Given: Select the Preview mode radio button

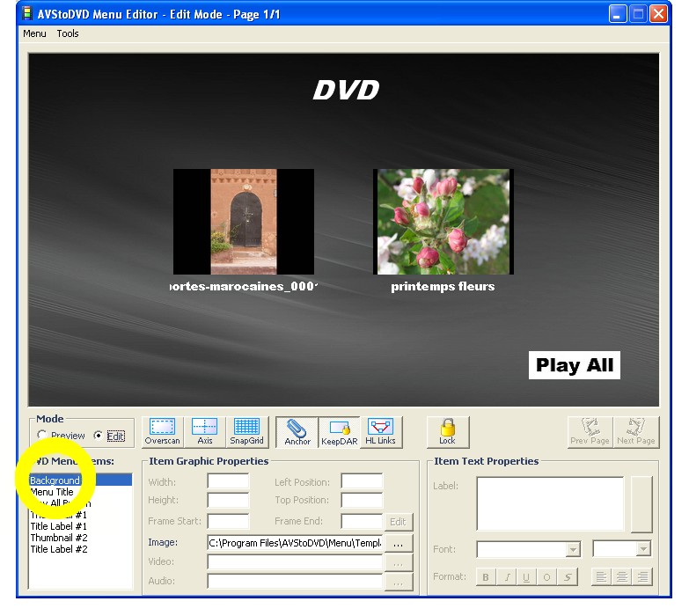Looking at the screenshot, I should tap(42, 436).
